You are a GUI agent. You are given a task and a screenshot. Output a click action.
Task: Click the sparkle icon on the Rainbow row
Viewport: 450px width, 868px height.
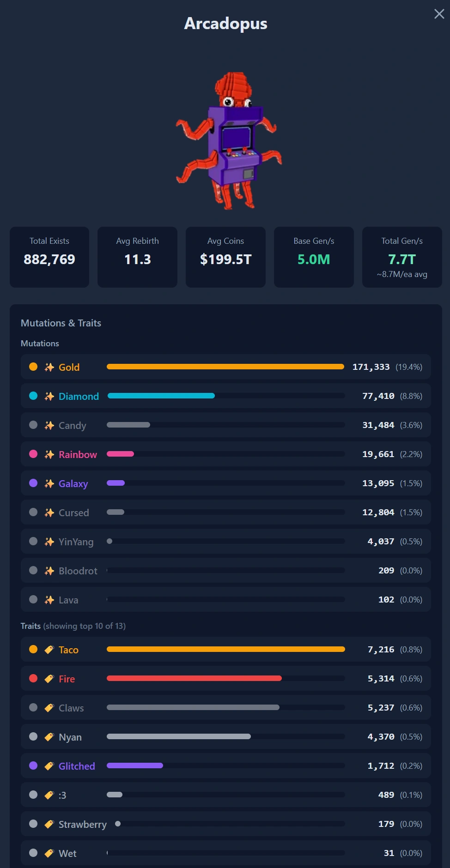(x=49, y=454)
